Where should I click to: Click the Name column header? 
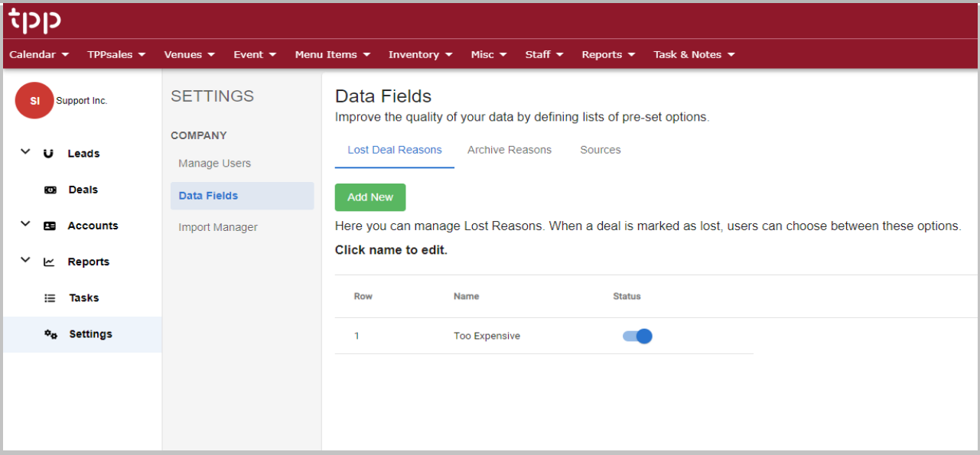[466, 296]
